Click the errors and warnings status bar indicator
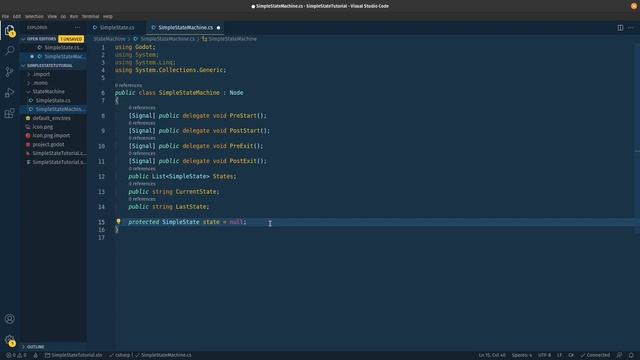The width and height of the screenshot is (640, 360). point(16,355)
